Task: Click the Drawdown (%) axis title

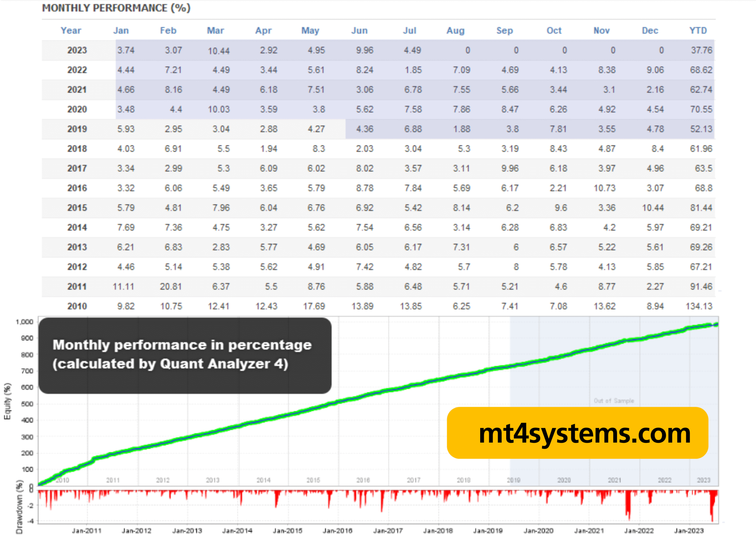Action: (x=19, y=507)
